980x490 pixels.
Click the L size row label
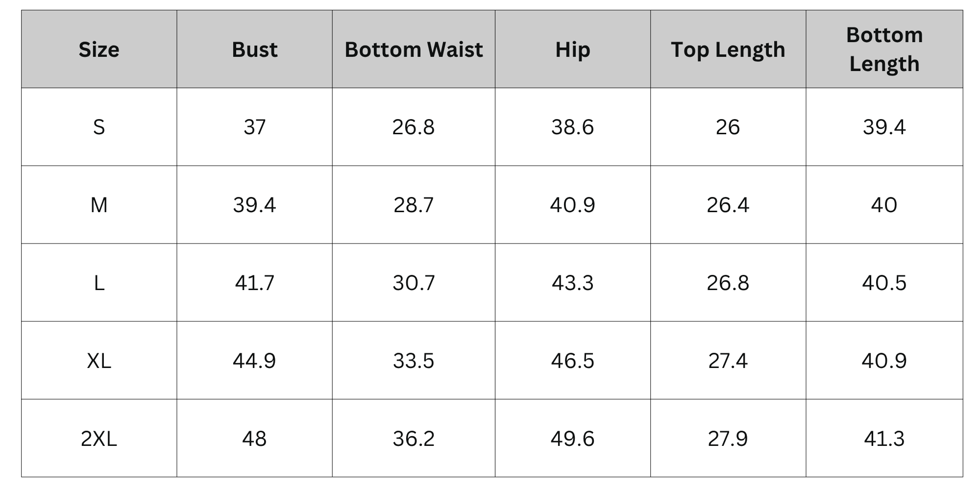click(99, 283)
